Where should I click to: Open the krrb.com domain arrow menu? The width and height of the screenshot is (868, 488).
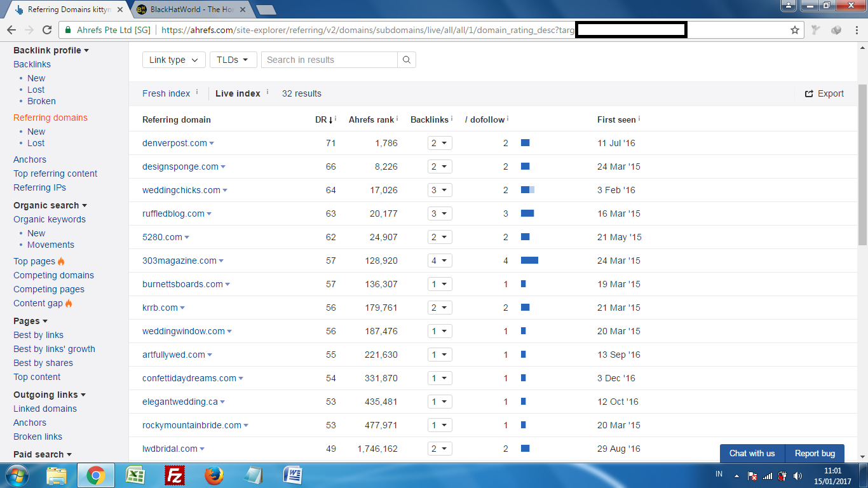(x=182, y=308)
